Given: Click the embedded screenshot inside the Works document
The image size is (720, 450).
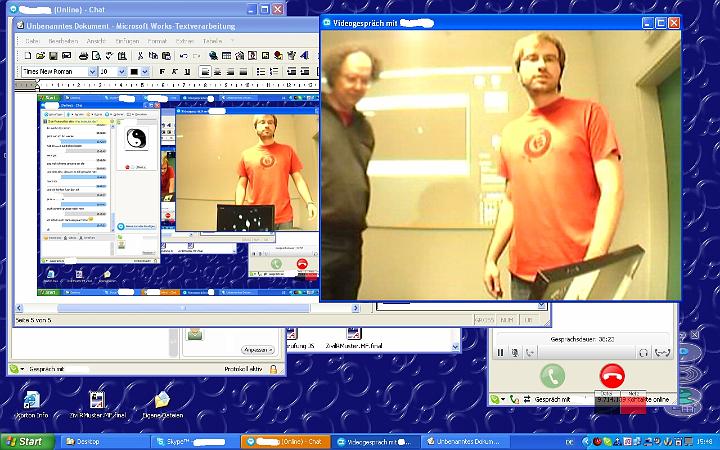Looking at the screenshot, I should pyautogui.click(x=178, y=195).
